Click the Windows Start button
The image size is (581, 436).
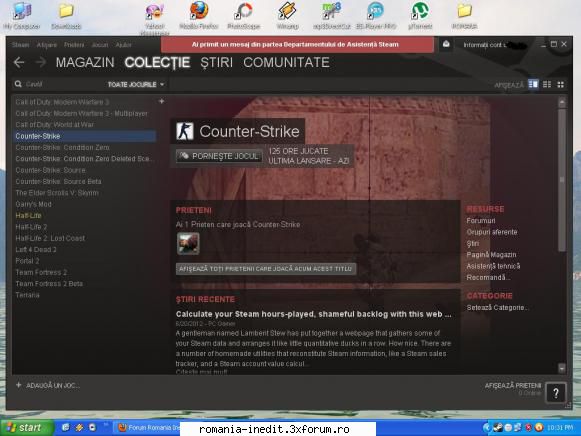pyautogui.click(x=26, y=428)
